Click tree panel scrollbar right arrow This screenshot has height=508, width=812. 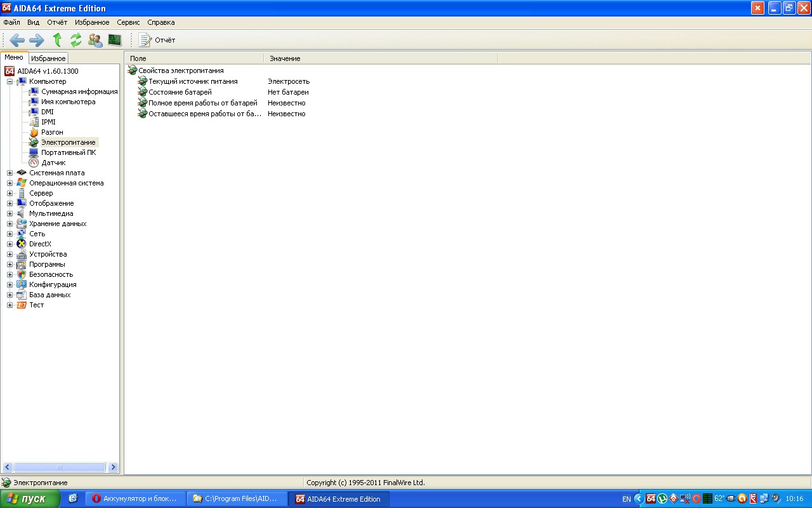114,467
